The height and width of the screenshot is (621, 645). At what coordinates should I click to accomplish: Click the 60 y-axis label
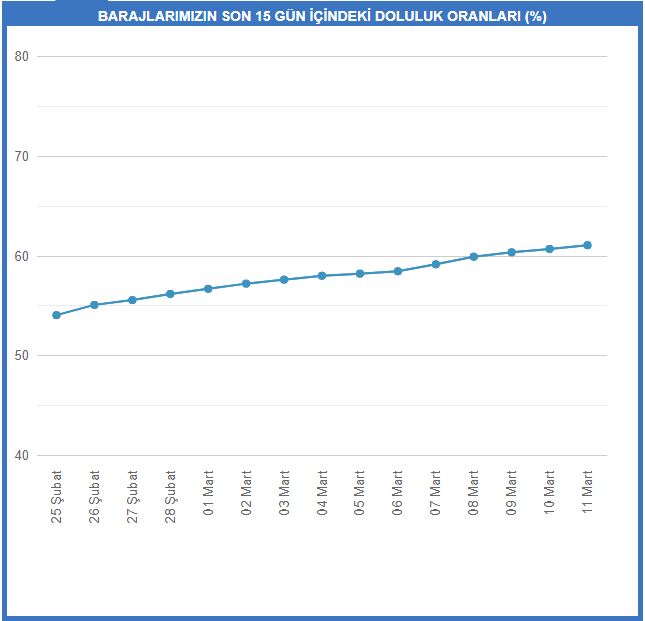[21, 256]
